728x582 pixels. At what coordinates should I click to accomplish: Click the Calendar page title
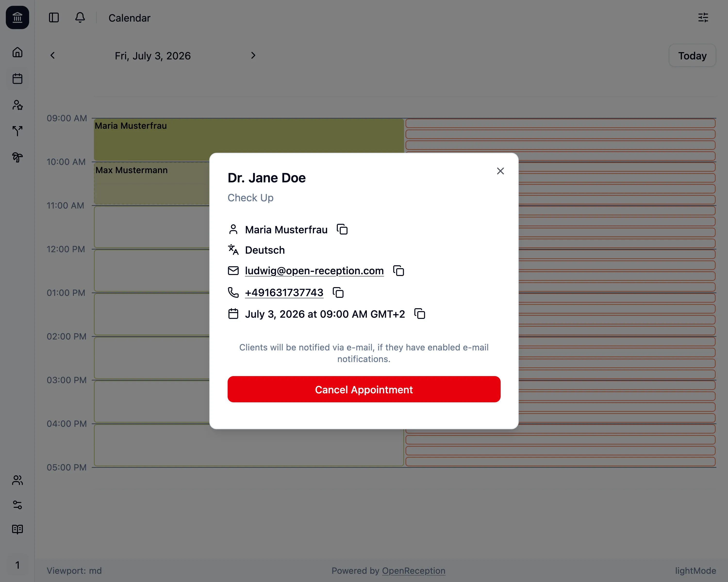129,18
